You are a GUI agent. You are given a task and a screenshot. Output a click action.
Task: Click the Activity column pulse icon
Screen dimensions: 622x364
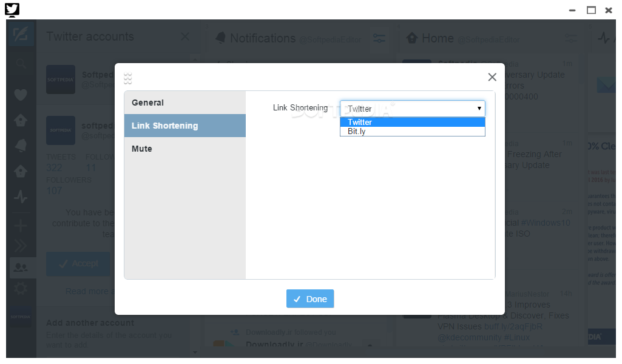tap(604, 38)
